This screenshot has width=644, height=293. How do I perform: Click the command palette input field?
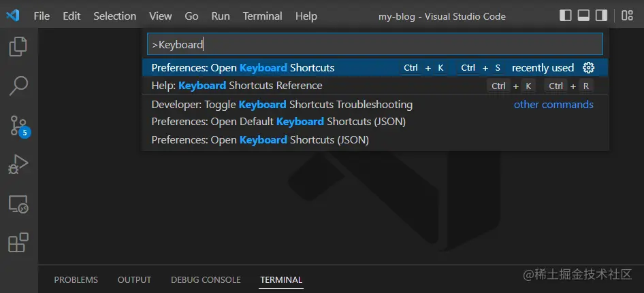click(375, 44)
